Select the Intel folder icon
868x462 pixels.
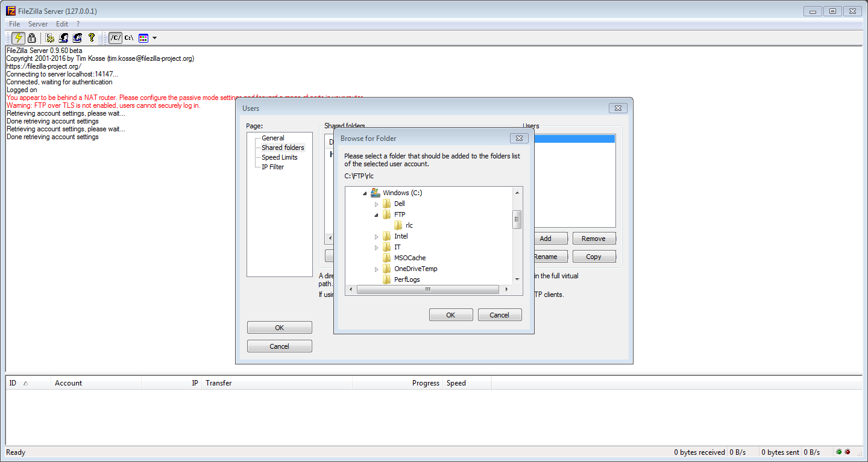point(387,236)
